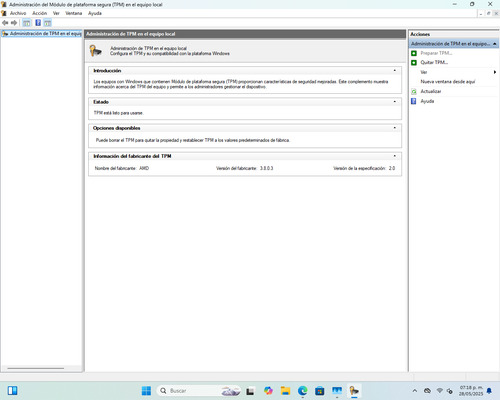This screenshot has height=400, width=500.
Task: Click 'TPM está listo para usarse' text
Action: coord(118,113)
